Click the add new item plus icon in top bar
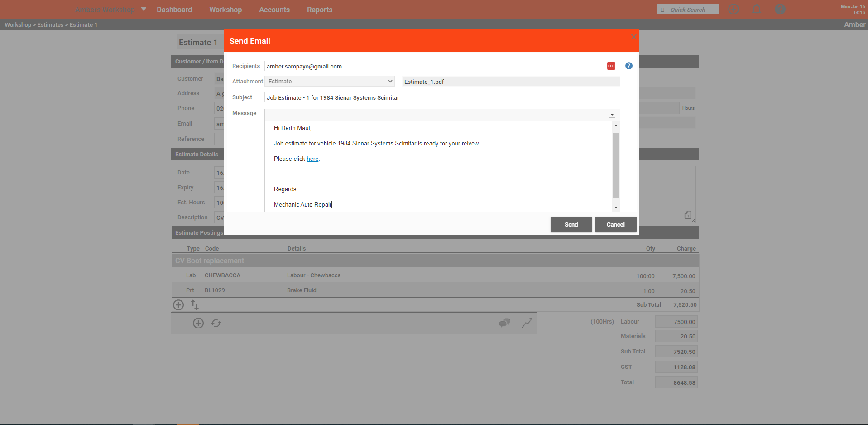 [x=734, y=9]
